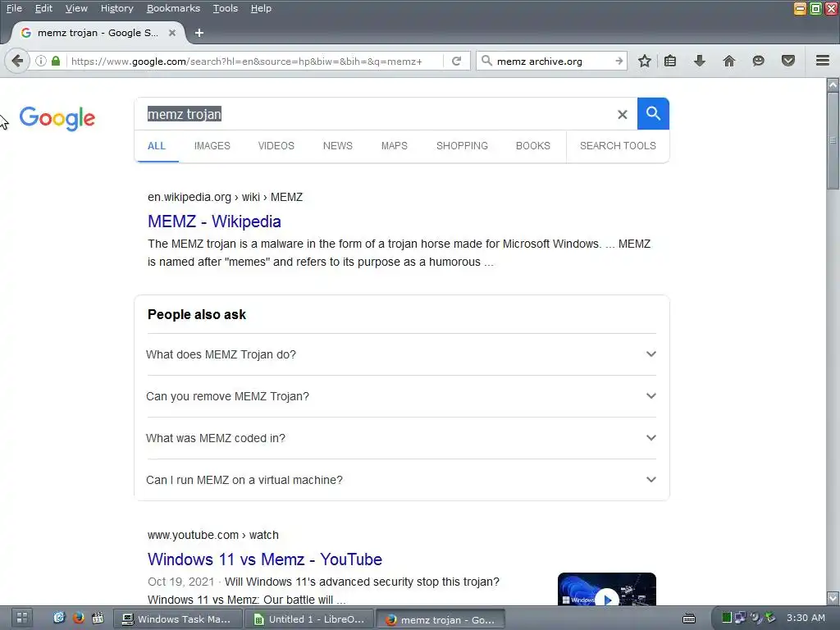Click the magnifier icon in Firefox search box

[x=486, y=61]
